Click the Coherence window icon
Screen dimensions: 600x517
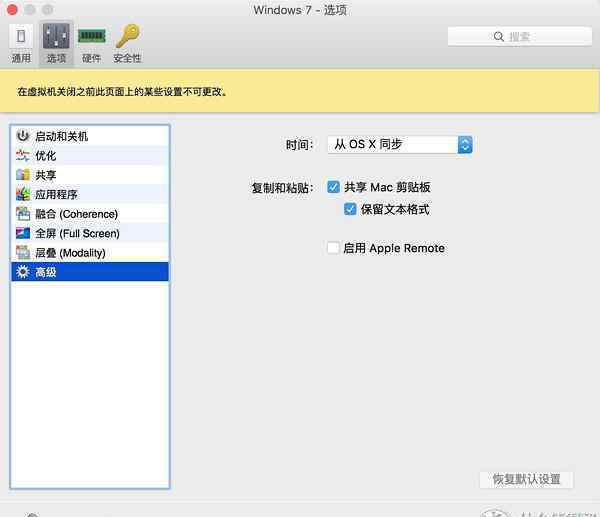[23, 214]
